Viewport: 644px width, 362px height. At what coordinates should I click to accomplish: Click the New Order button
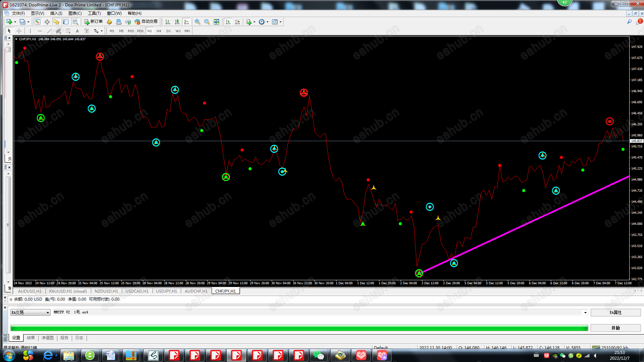pyautogui.click(x=94, y=22)
